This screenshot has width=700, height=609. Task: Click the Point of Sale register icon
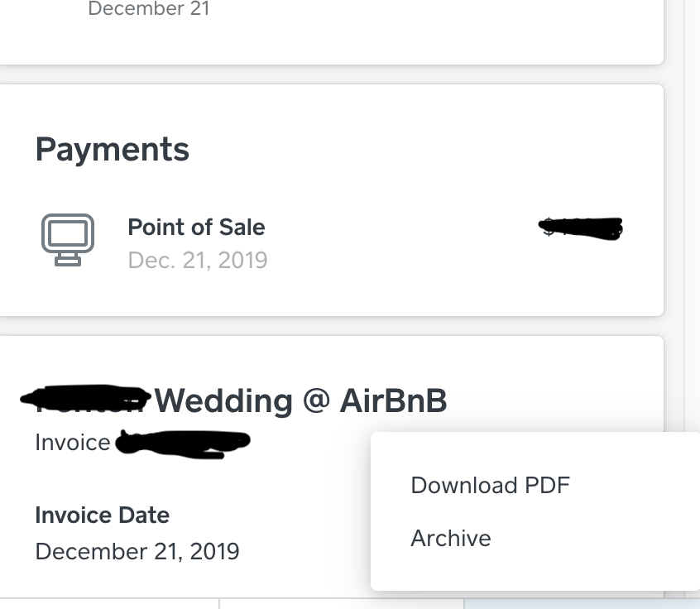coord(67,239)
